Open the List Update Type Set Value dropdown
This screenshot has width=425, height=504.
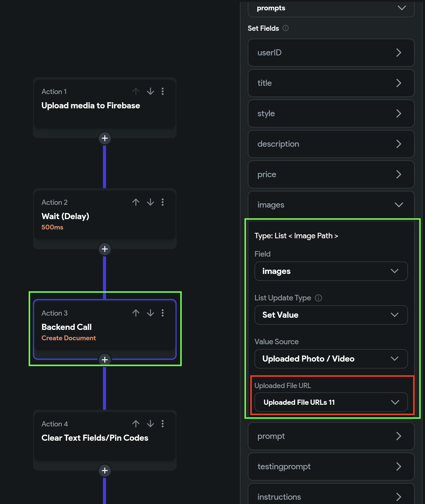tap(331, 315)
